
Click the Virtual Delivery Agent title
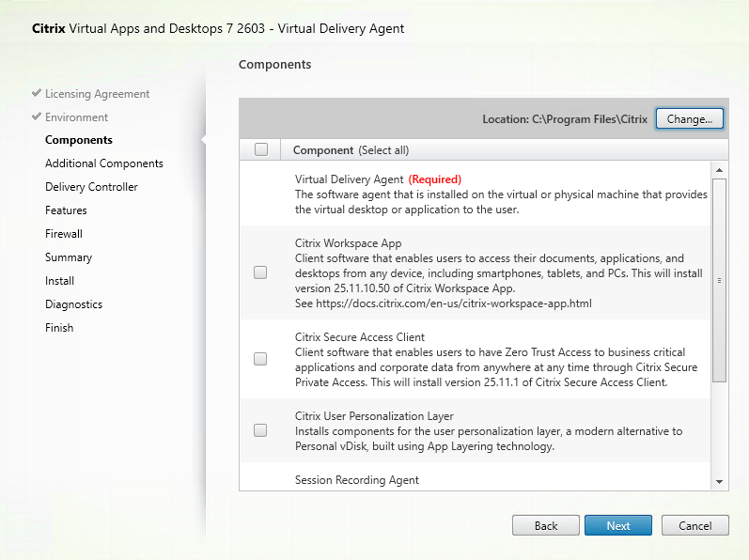pos(350,179)
